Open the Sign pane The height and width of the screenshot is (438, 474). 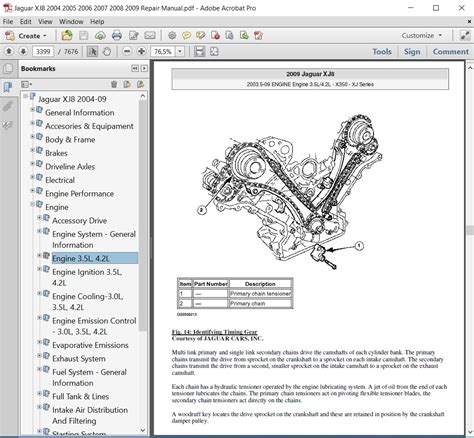point(412,52)
